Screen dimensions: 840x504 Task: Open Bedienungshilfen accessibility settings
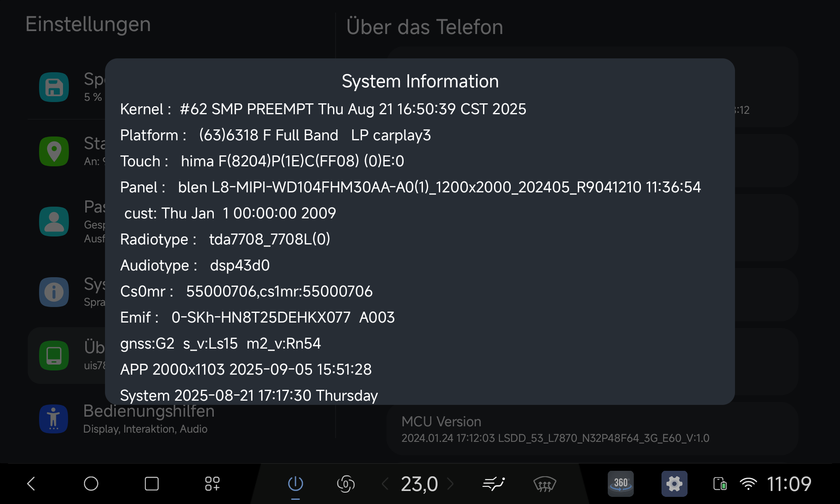149,419
